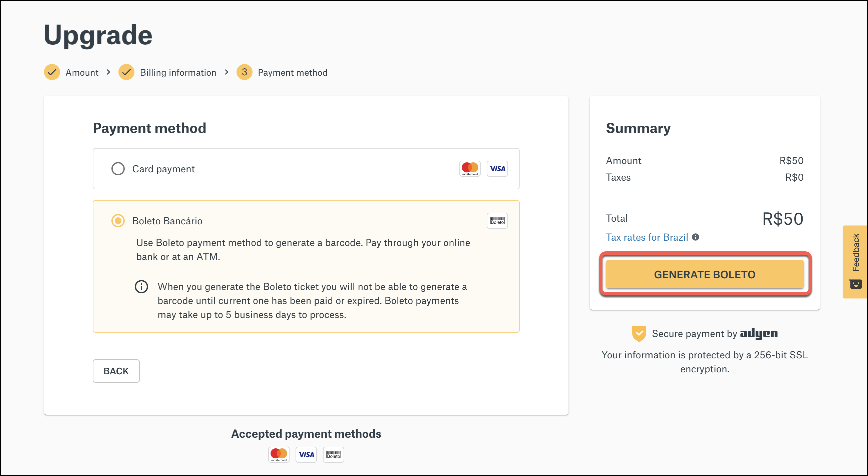
Task: Click the info icon beside Tax rates for Brazil
Action: 695,237
